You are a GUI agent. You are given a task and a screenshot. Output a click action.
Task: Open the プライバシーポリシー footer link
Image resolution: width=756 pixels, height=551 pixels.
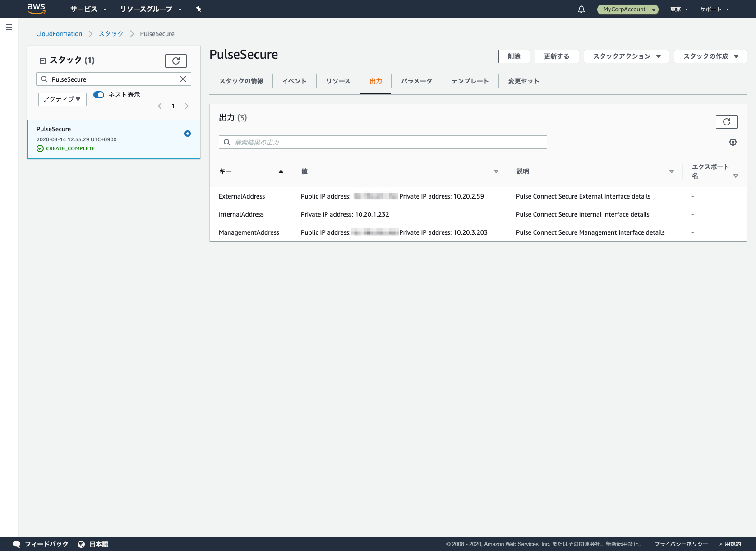click(681, 544)
